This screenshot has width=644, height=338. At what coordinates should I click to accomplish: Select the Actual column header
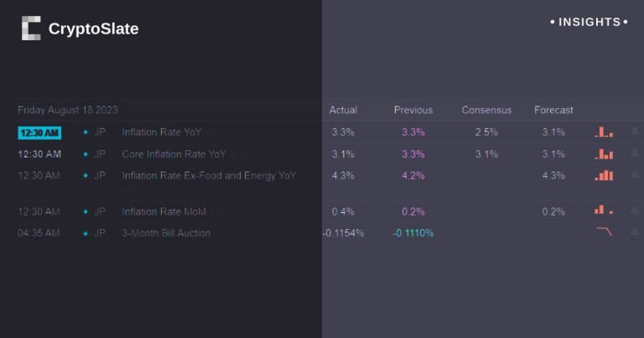coord(343,110)
